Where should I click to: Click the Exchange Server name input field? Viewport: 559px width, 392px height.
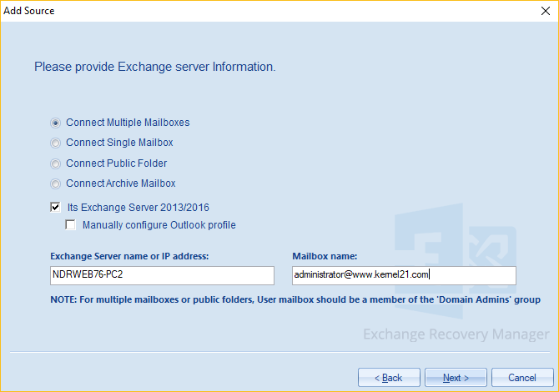(x=162, y=275)
